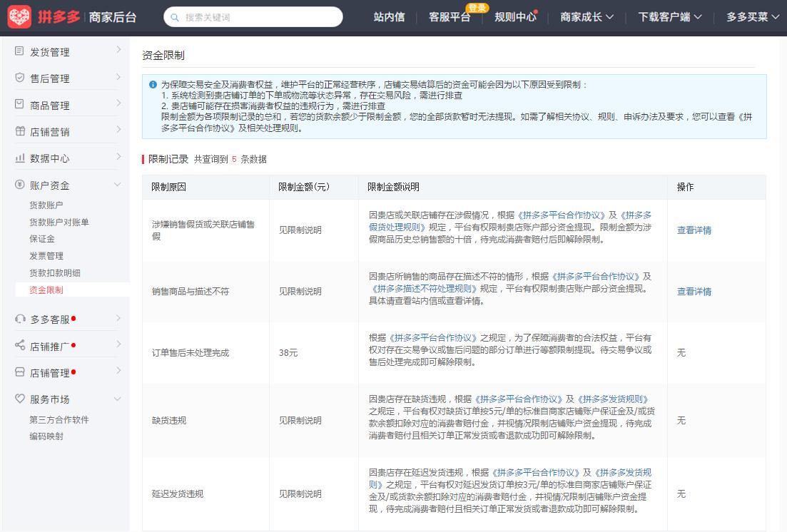Open the 下载客户端 dropdown

(669, 16)
